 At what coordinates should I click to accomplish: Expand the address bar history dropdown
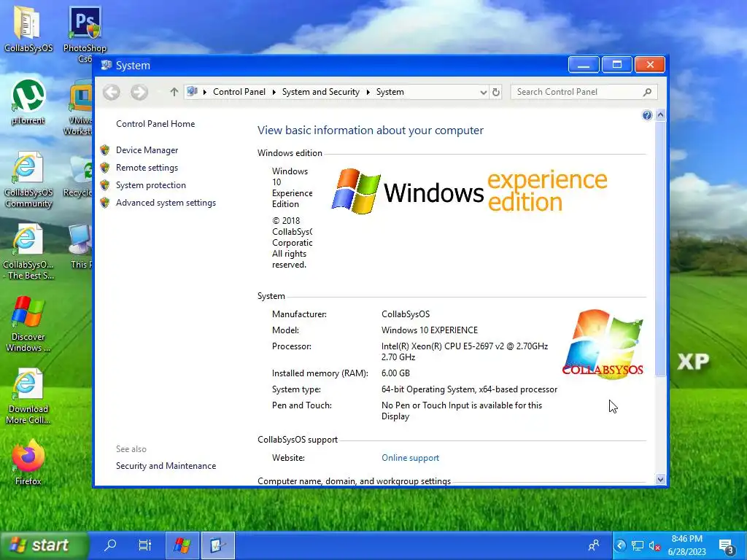point(484,92)
